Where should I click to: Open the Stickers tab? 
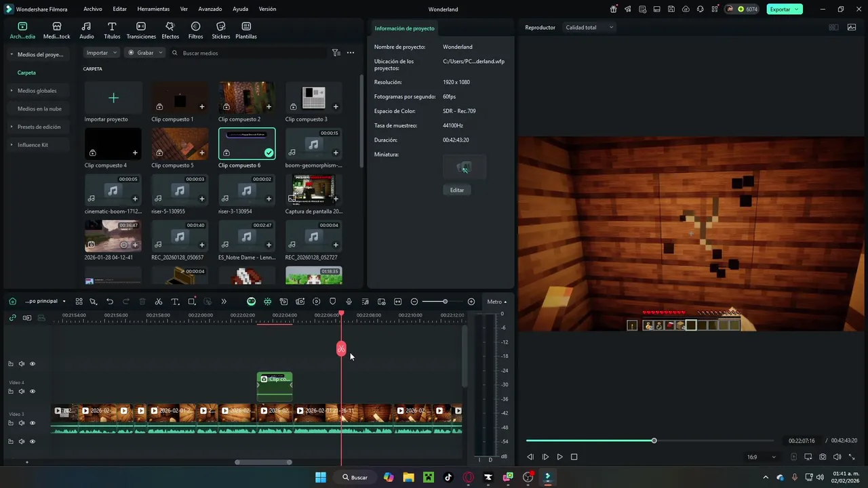[221, 30]
